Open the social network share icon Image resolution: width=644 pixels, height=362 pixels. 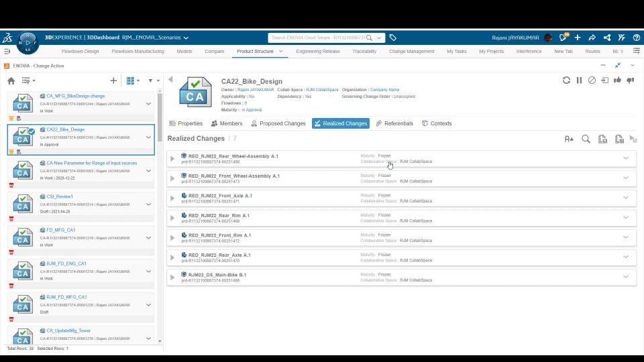[x=606, y=38]
